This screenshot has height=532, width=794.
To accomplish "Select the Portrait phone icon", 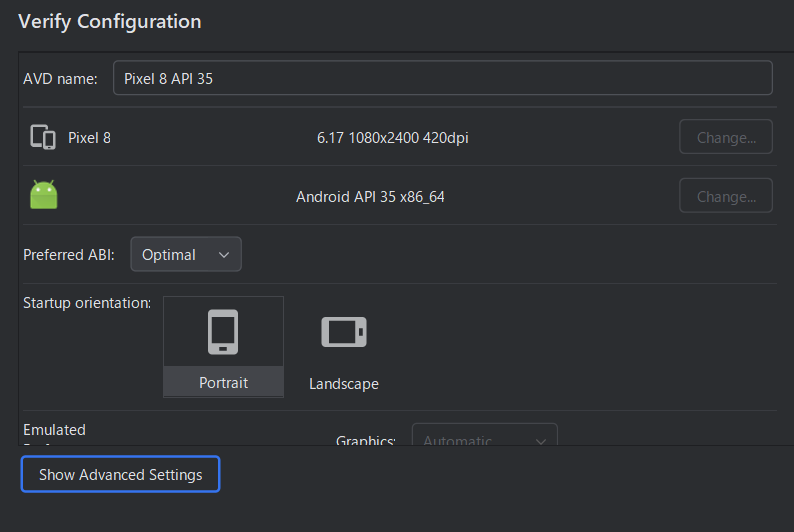I will [x=223, y=332].
